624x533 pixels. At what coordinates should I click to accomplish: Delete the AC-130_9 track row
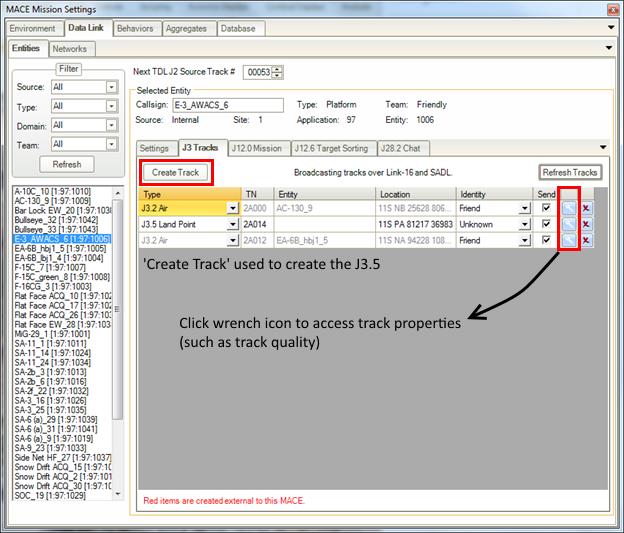[x=587, y=208]
